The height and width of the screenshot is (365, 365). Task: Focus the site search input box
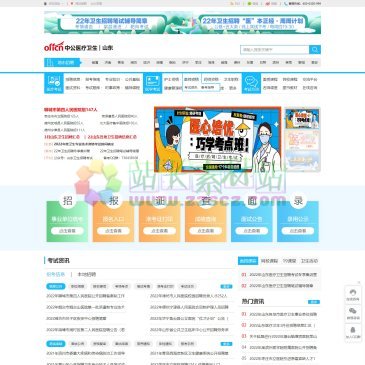[x=274, y=50]
